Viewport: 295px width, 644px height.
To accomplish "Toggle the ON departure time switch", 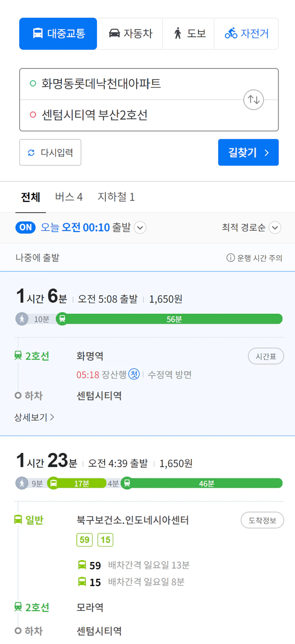I will point(25,227).
